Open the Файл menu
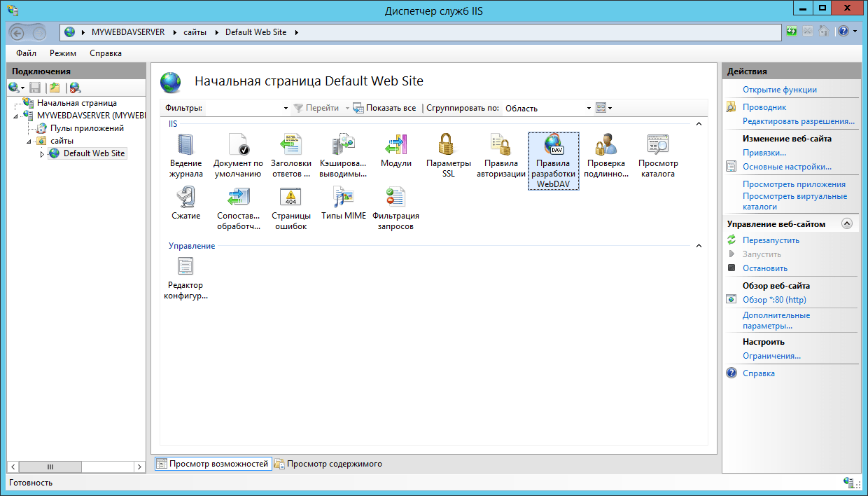 point(27,53)
